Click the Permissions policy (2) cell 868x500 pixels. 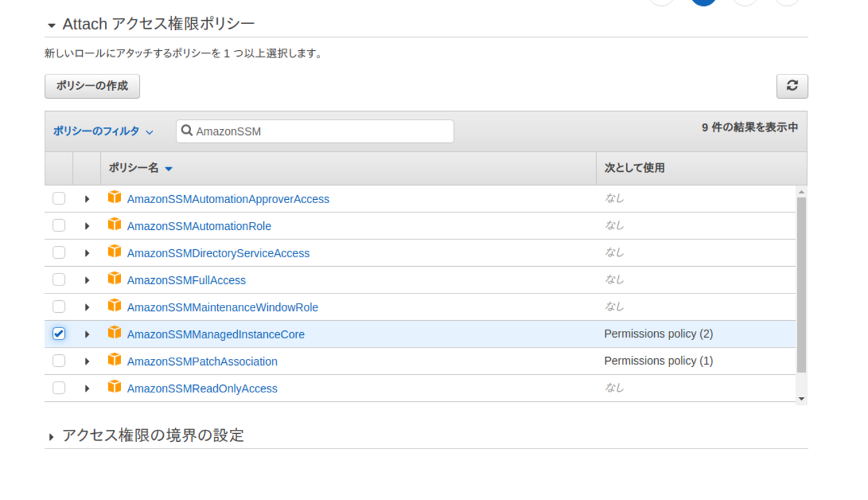click(658, 334)
